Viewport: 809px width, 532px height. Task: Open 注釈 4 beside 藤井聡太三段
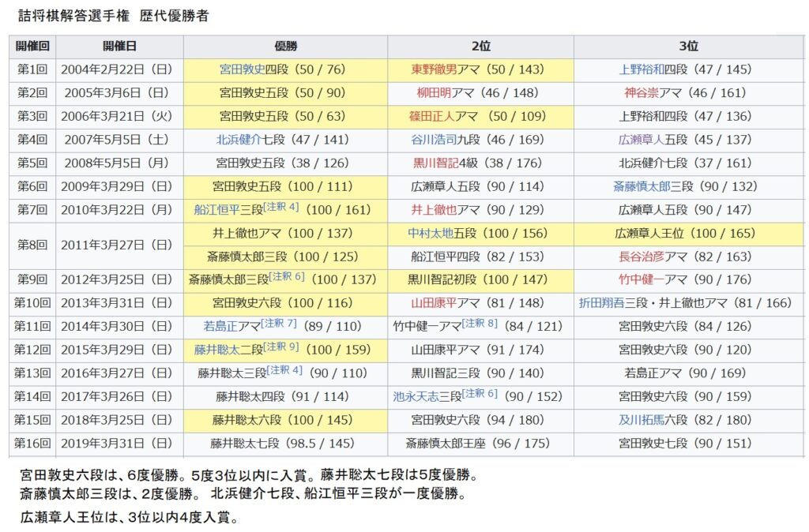(284, 370)
